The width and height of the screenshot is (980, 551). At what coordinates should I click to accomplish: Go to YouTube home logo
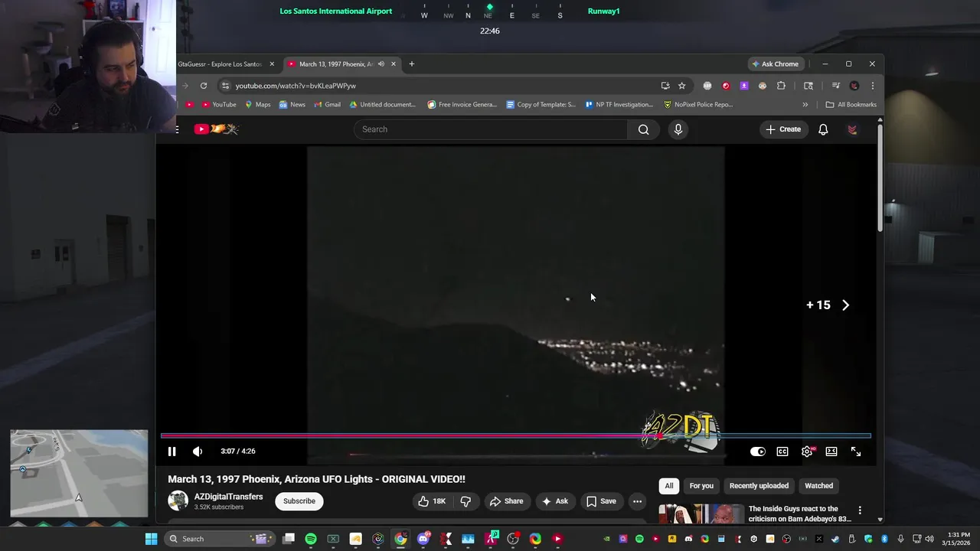point(216,129)
